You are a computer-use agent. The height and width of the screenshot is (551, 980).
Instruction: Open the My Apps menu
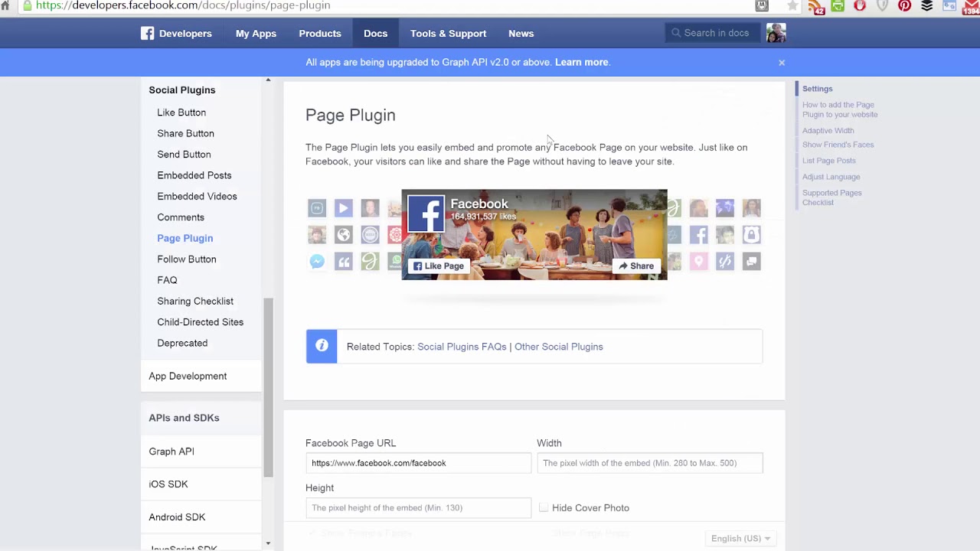pyautogui.click(x=256, y=34)
